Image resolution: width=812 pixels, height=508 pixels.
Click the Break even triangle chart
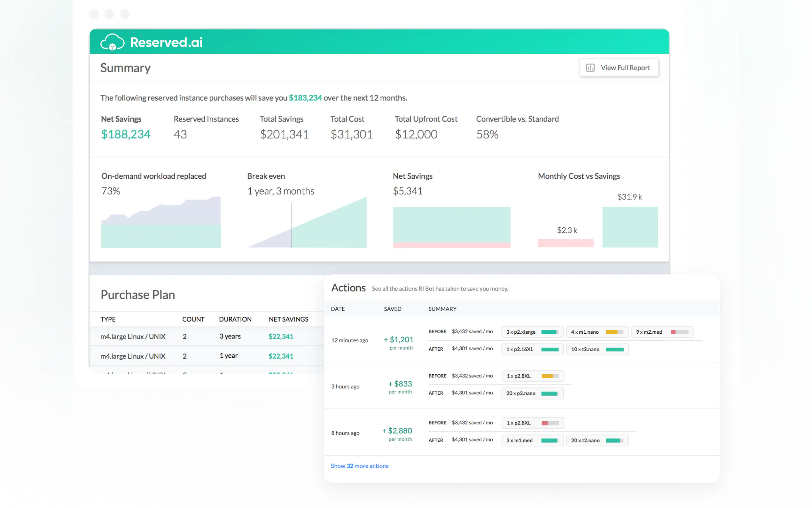(x=307, y=222)
